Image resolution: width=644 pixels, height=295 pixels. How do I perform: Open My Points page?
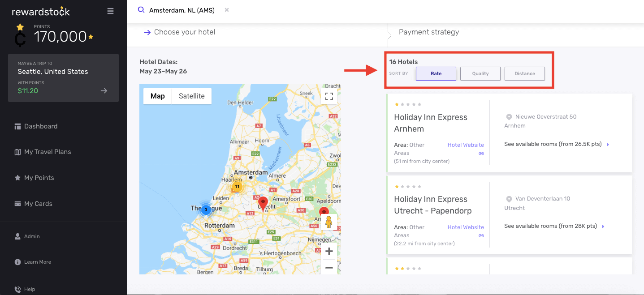coord(39,178)
